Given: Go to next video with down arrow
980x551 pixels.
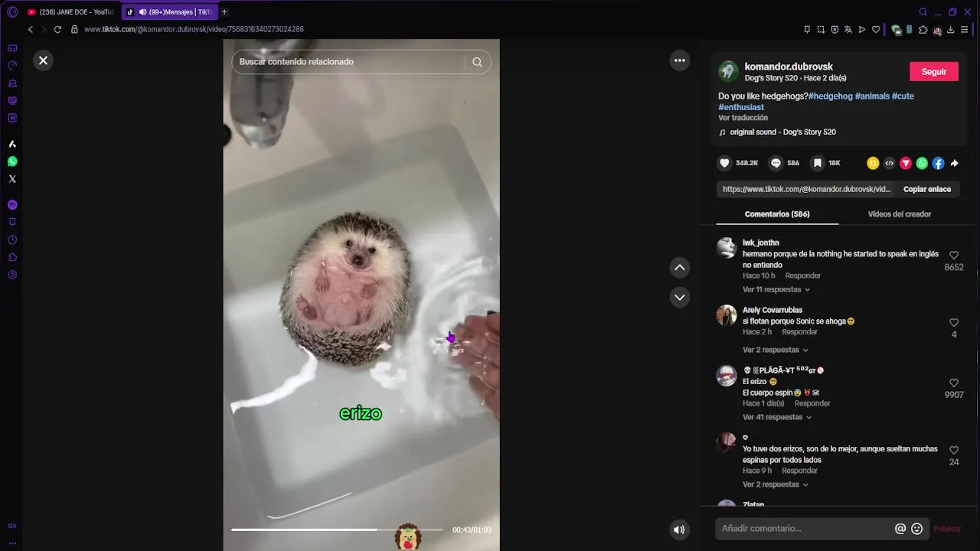Looking at the screenshot, I should click(x=679, y=297).
